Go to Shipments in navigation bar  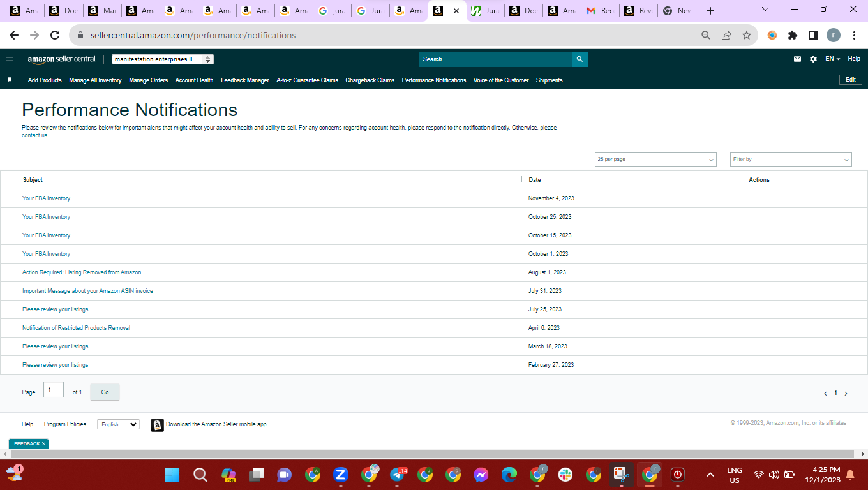[550, 80]
